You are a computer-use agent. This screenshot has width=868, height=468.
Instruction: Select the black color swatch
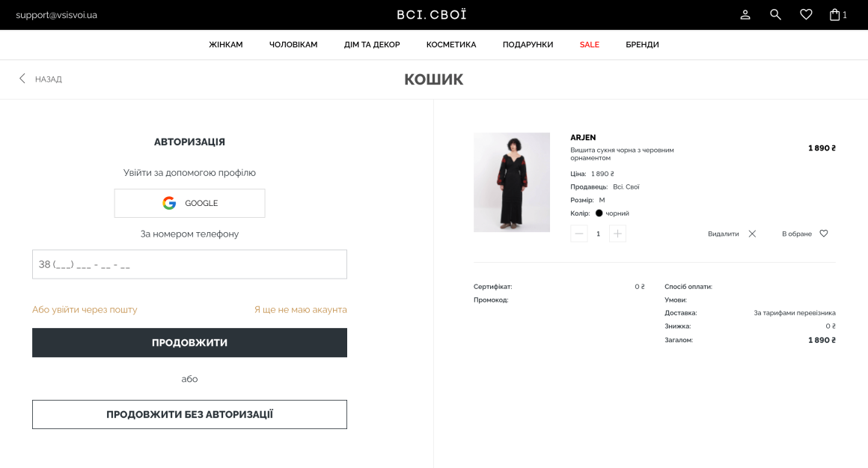pyautogui.click(x=599, y=213)
